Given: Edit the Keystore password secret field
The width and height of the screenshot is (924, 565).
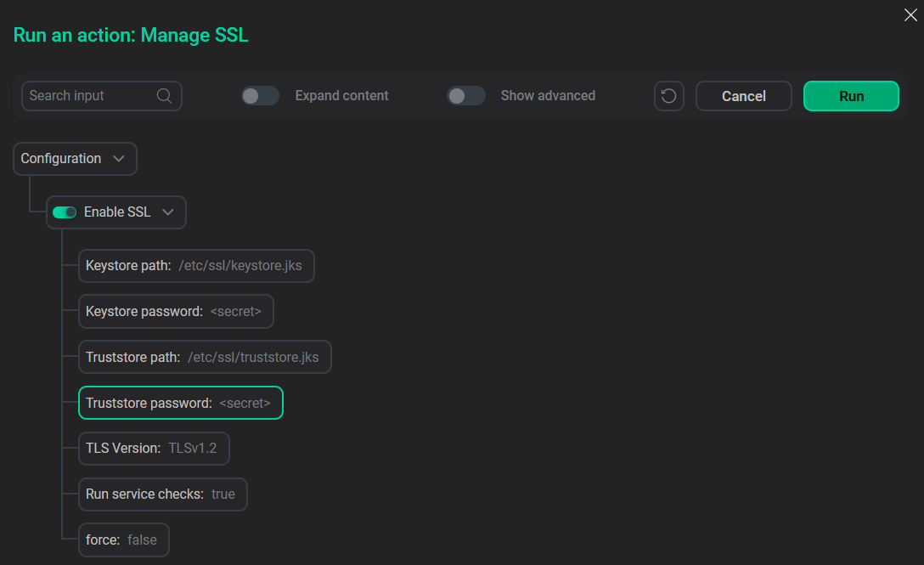Looking at the screenshot, I should 176,312.
